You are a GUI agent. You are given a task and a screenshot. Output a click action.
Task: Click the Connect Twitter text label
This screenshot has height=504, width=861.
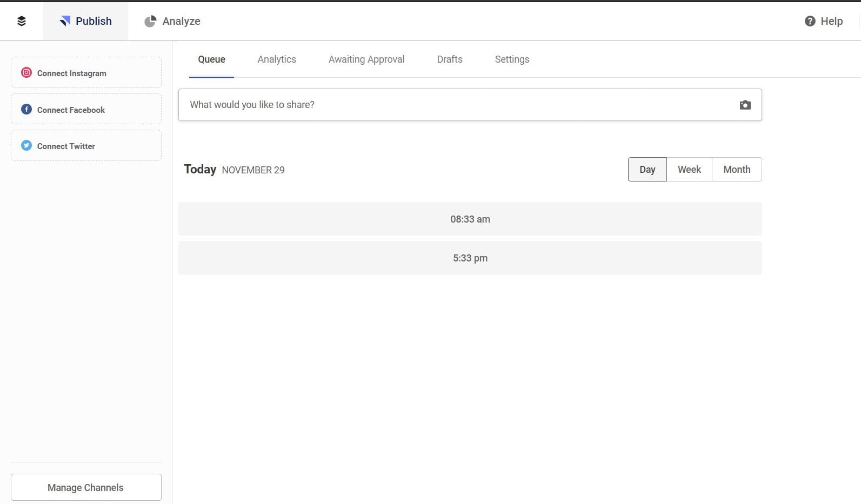point(66,146)
